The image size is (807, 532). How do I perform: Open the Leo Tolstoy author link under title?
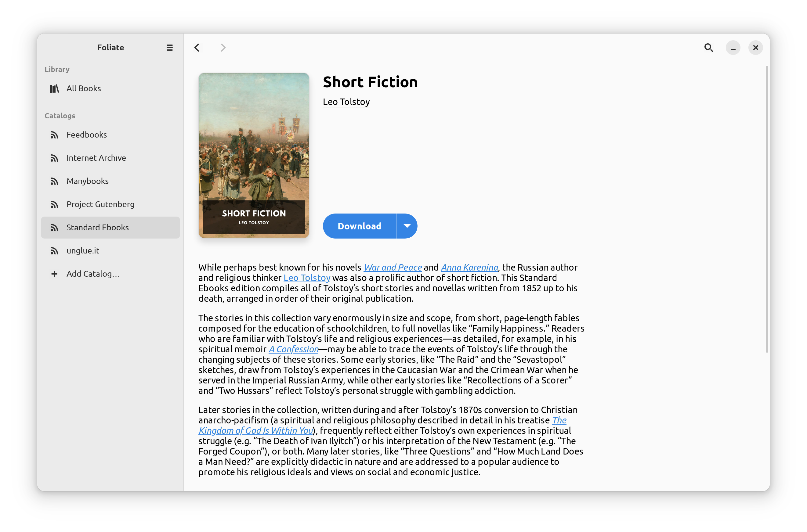pyautogui.click(x=346, y=102)
